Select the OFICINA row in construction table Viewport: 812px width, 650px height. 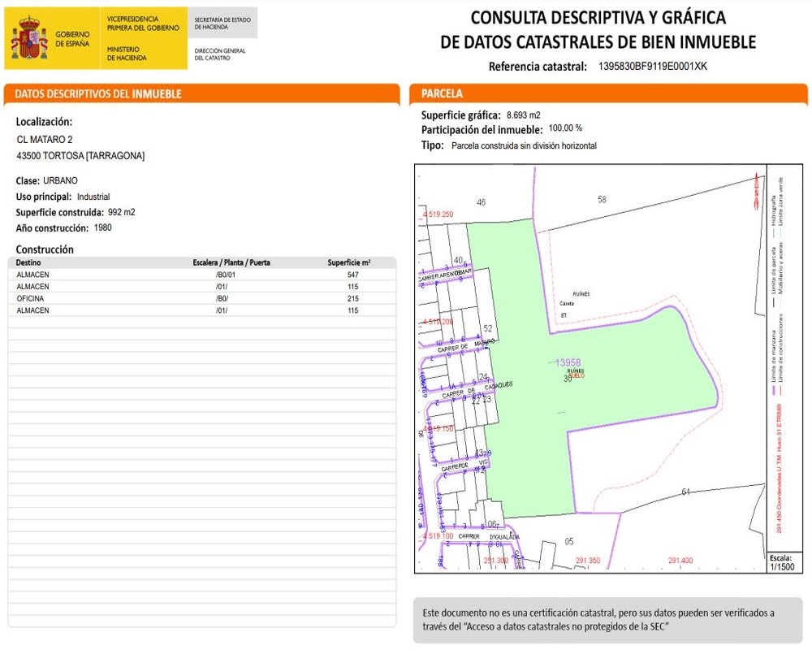32,299
